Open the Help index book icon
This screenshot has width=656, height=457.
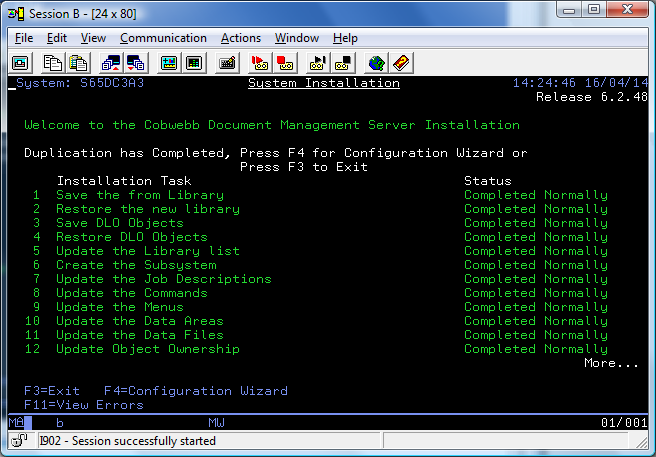pyautogui.click(x=401, y=63)
